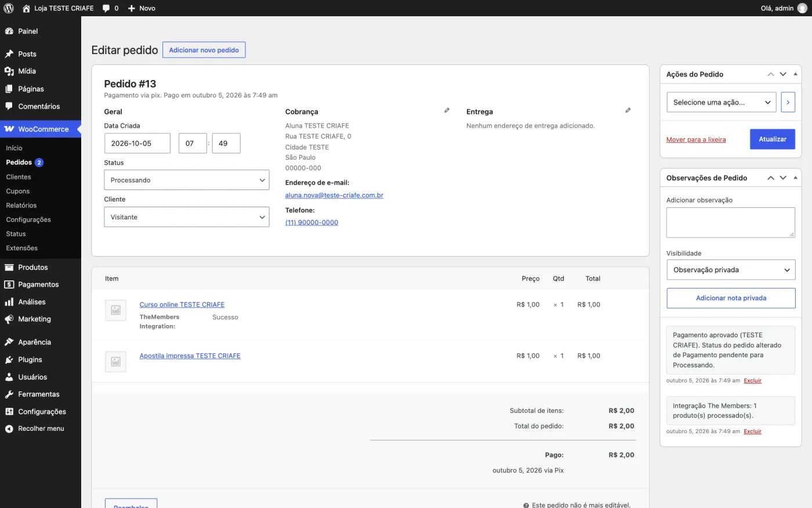Click the Data Criada date field
The height and width of the screenshot is (508, 812).
click(x=137, y=143)
